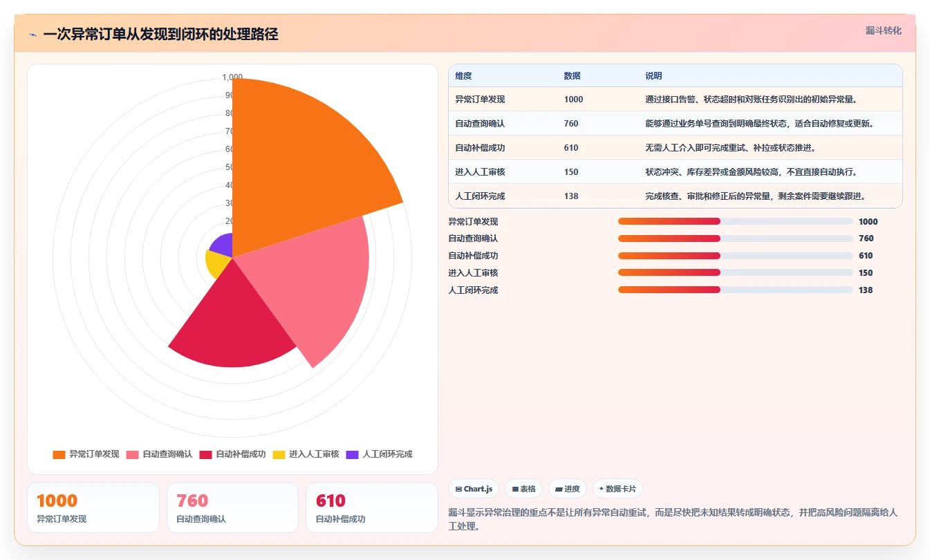
Task: Click the 数据 table column header
Action: (572, 76)
